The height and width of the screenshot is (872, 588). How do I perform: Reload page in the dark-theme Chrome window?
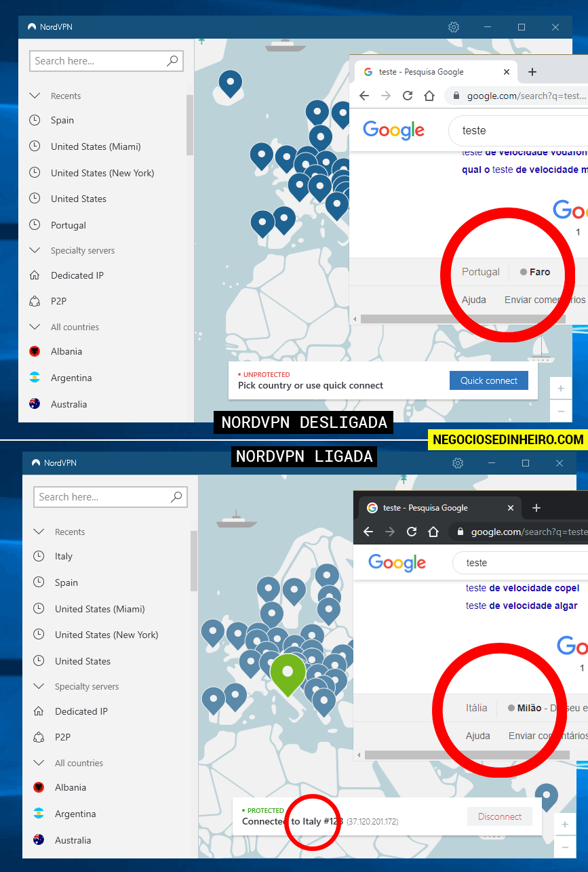(x=412, y=532)
